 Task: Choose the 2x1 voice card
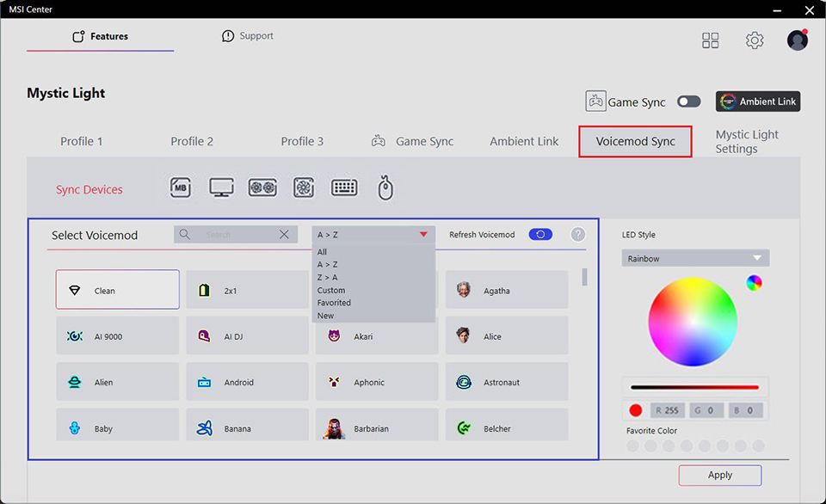[x=247, y=290]
